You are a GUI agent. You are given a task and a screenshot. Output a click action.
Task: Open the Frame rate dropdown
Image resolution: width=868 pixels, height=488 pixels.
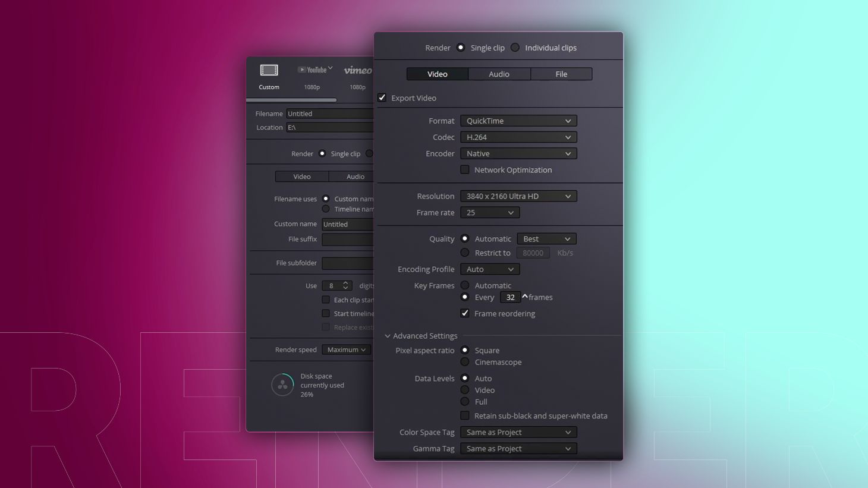tap(490, 212)
